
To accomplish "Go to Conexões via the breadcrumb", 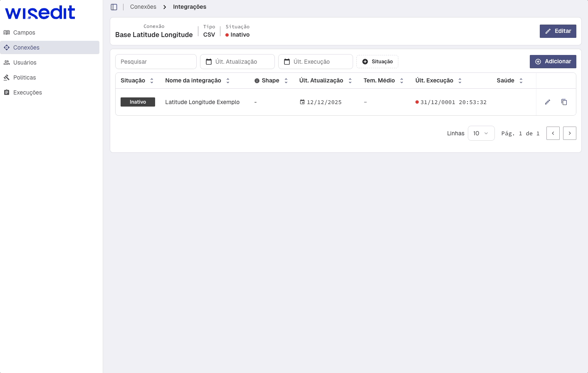I will (x=143, y=7).
